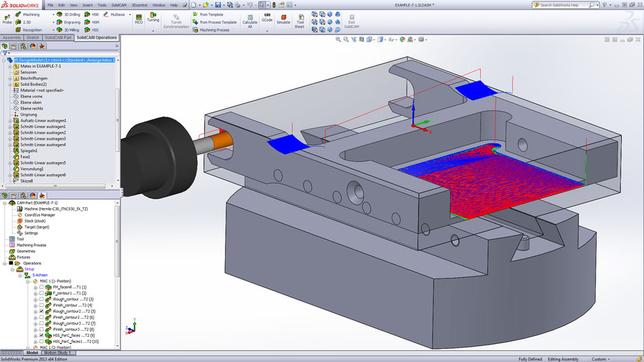Click the HSR operation icon

[87, 14]
